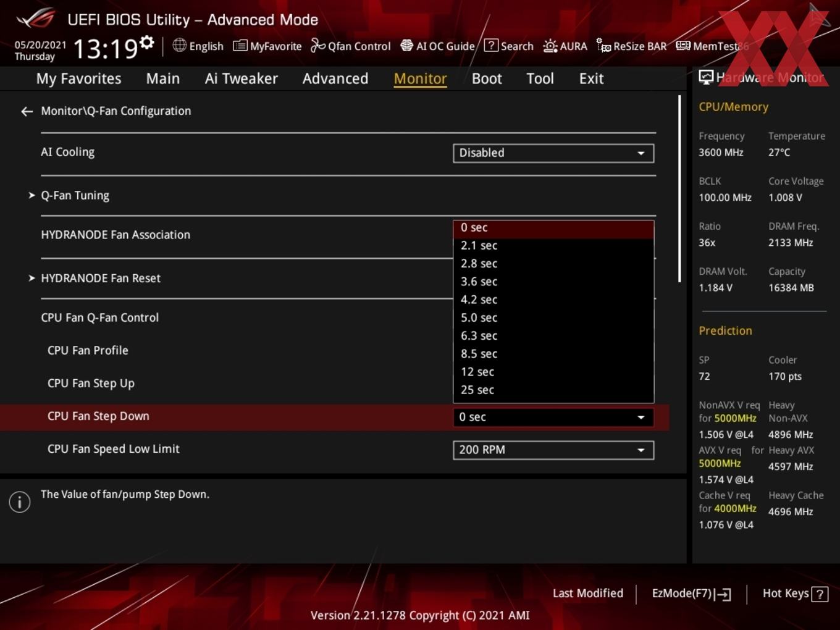Image resolution: width=840 pixels, height=630 pixels.
Task: Click the Search question mark icon
Action: (491, 45)
